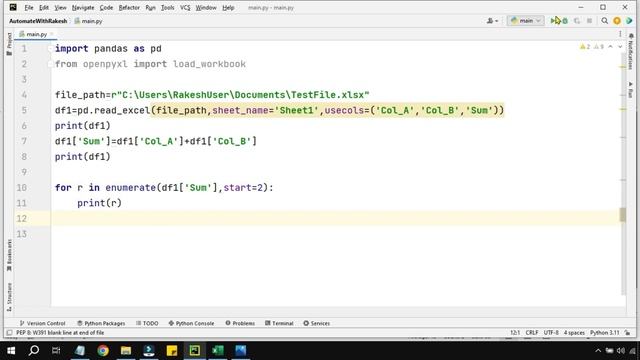Click 'load_workbook' in line 2
640x360 pixels.
pyautogui.click(x=209, y=64)
